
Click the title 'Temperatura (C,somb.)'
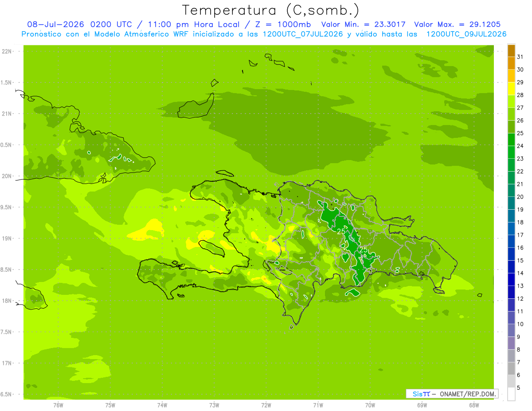tap(271, 10)
